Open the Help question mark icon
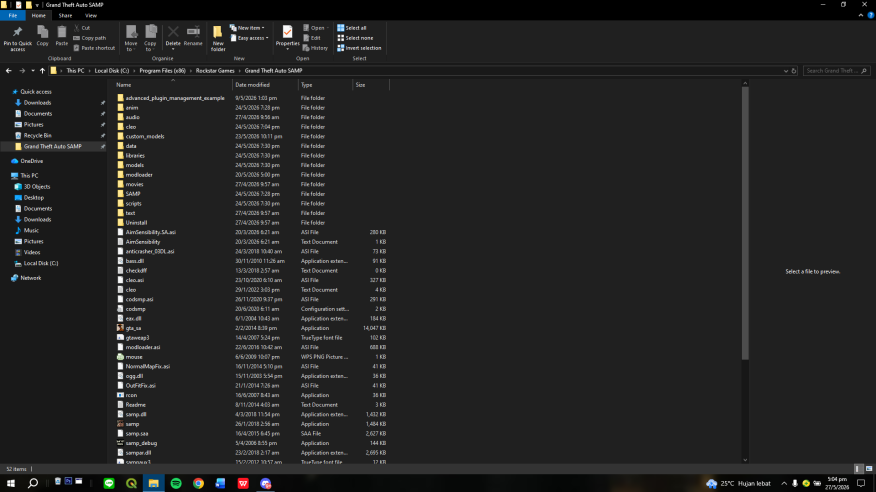Screen dimensions: 876x492 click(870, 16)
